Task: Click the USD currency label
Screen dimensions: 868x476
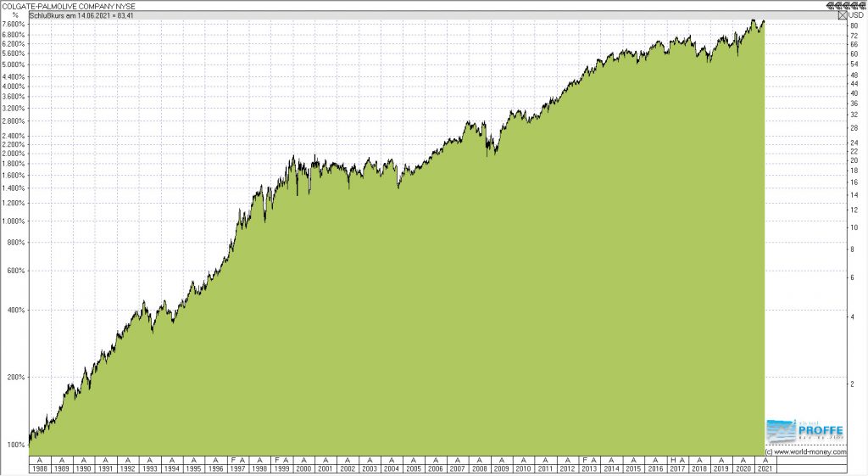Action: (x=856, y=15)
